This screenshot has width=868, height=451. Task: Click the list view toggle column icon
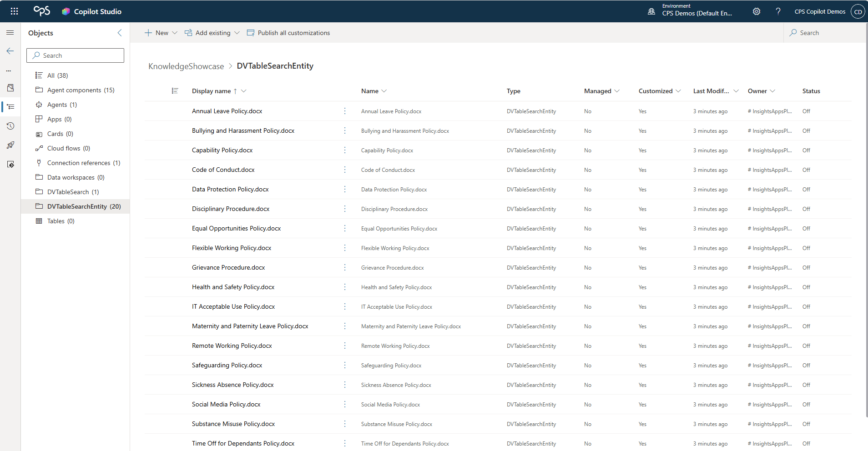[x=175, y=91]
